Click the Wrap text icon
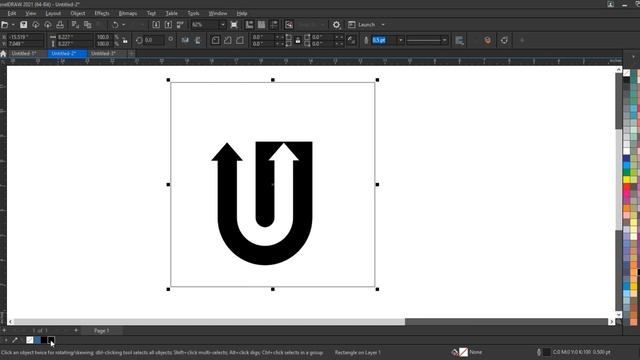The height and width of the screenshot is (360, 640). pos(460,40)
